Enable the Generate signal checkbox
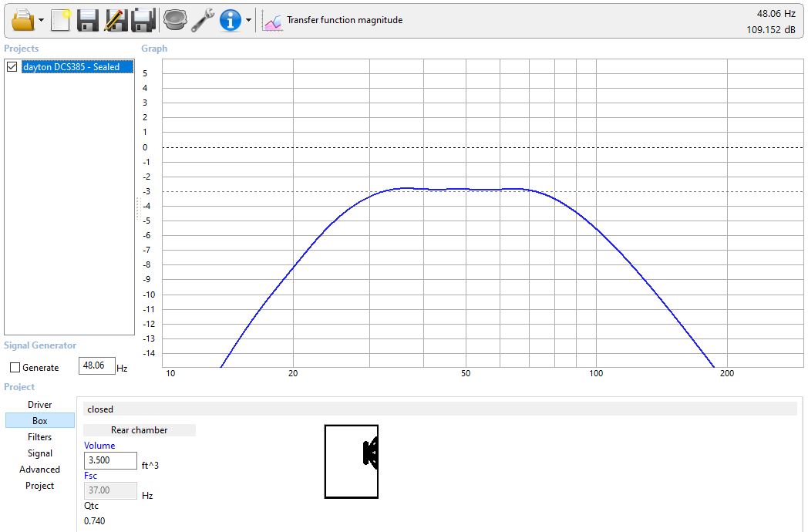This screenshot has height=532, width=808. tap(15, 368)
